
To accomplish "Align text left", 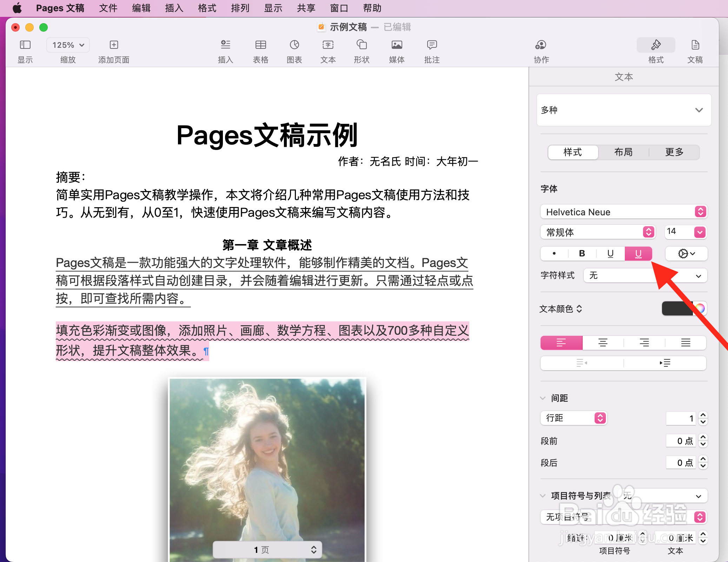I will click(x=561, y=342).
